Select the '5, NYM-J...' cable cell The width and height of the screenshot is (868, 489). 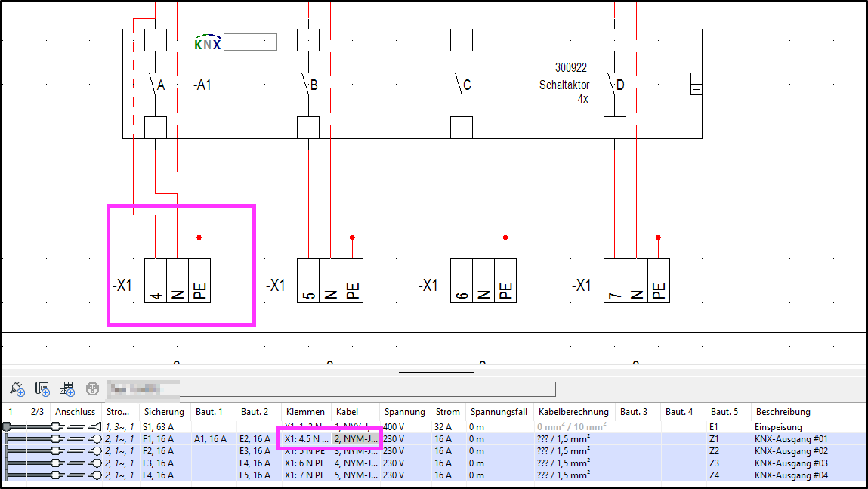(355, 475)
